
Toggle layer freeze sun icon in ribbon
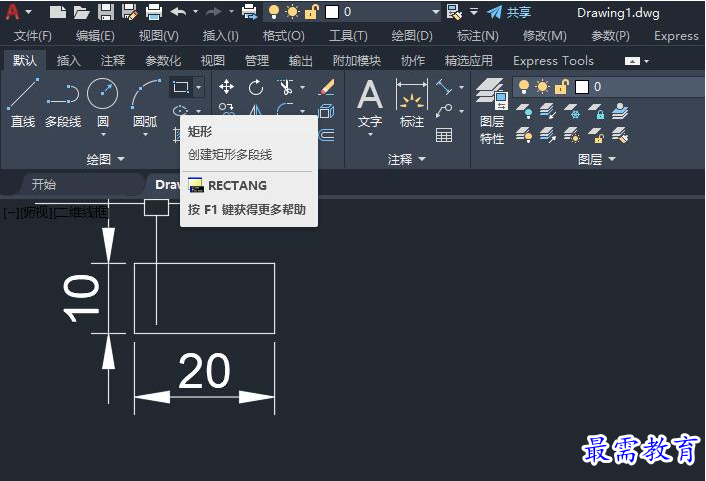[x=543, y=86]
